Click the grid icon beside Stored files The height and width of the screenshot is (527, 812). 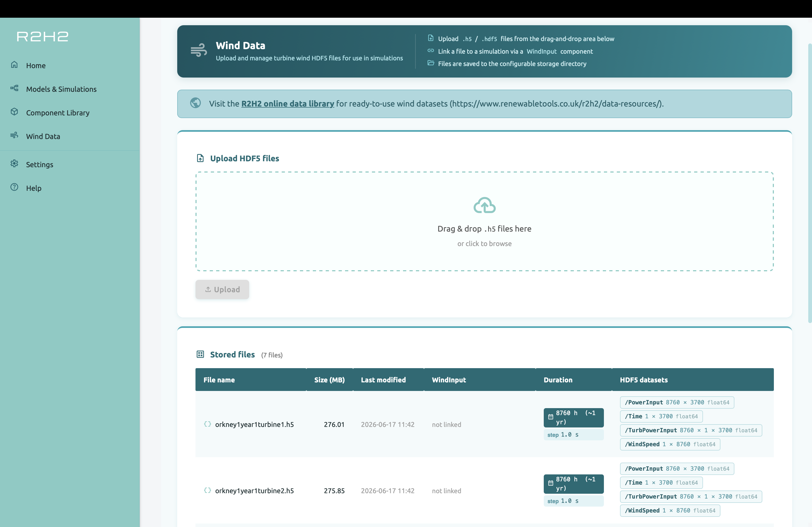click(x=200, y=354)
